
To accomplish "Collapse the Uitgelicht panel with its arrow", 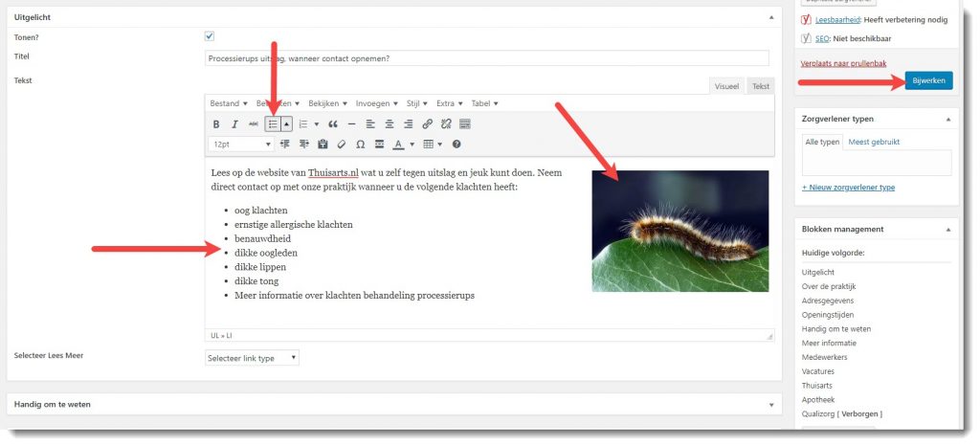I will click(x=772, y=17).
